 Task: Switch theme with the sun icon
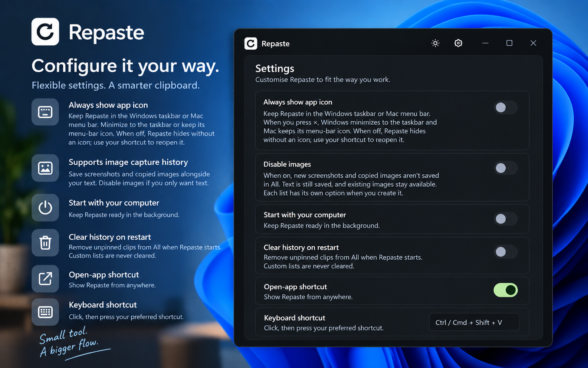click(435, 43)
